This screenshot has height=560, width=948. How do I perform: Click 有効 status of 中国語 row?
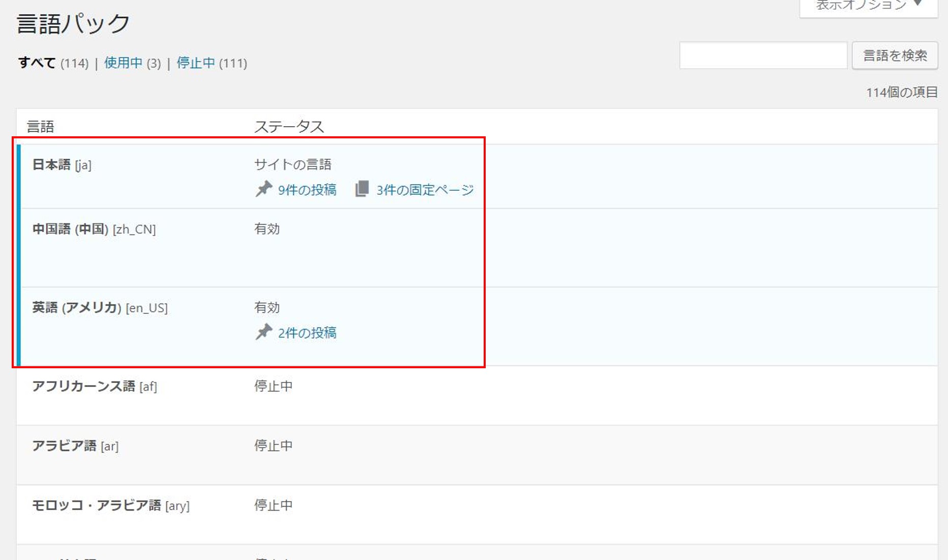point(267,229)
